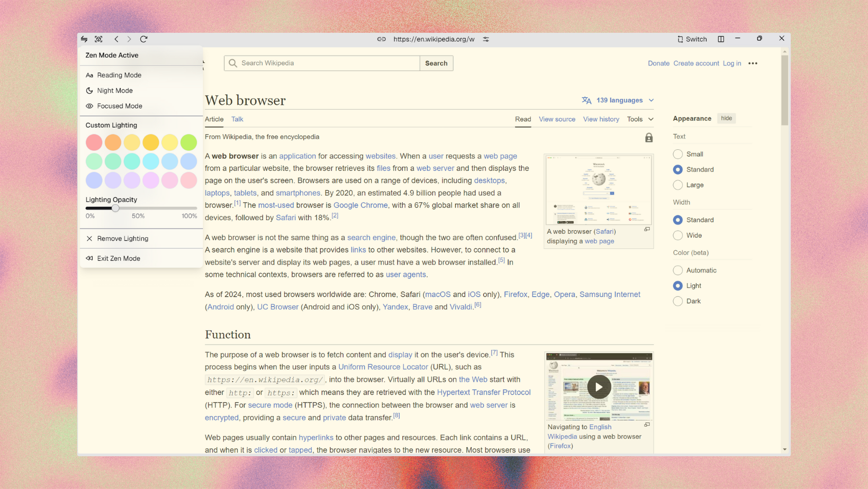This screenshot has height=489, width=868.
Task: Click the Log in link
Action: (x=732, y=64)
